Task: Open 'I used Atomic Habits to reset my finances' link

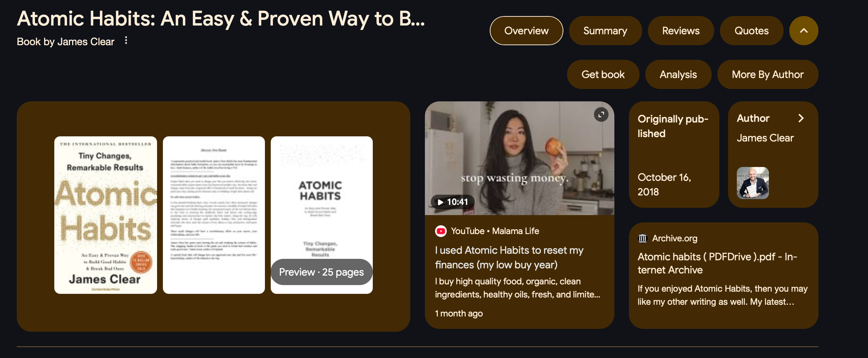Action: (509, 257)
